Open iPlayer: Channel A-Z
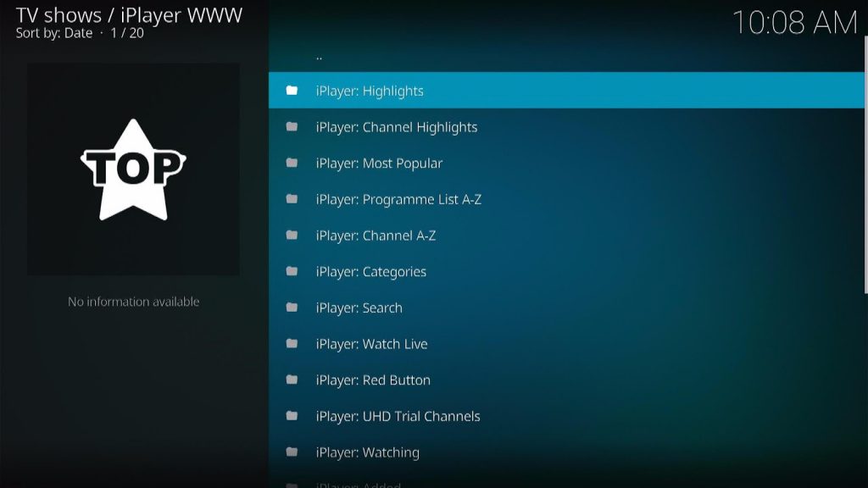868x488 pixels. click(x=566, y=236)
